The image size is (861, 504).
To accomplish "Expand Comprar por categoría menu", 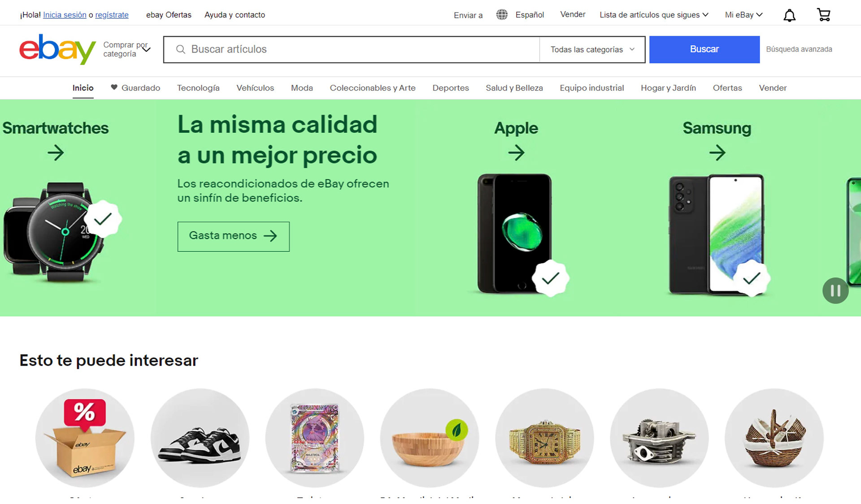I will coord(127,49).
